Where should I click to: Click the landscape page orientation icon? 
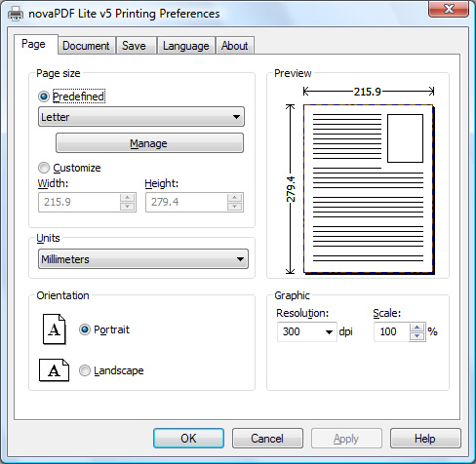pos(54,369)
